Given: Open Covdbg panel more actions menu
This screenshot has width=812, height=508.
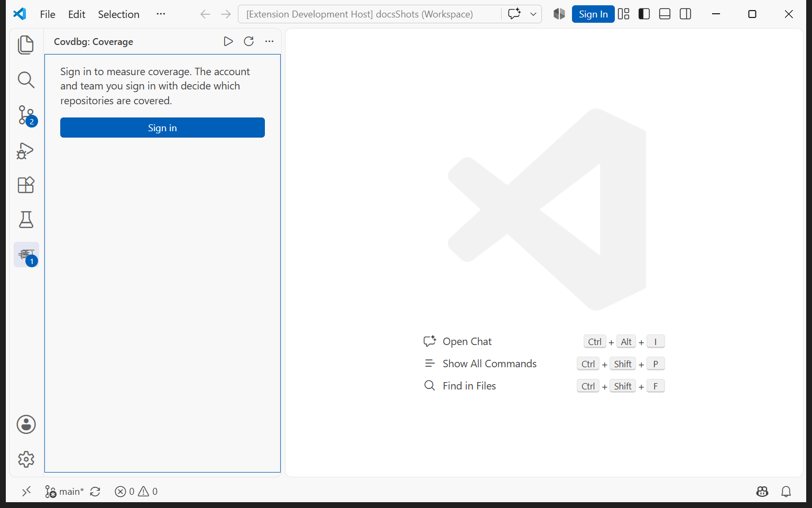Looking at the screenshot, I should 270,41.
